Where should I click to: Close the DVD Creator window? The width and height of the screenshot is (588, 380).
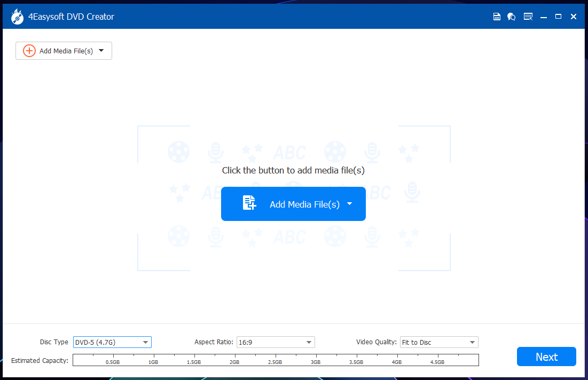[x=574, y=17]
